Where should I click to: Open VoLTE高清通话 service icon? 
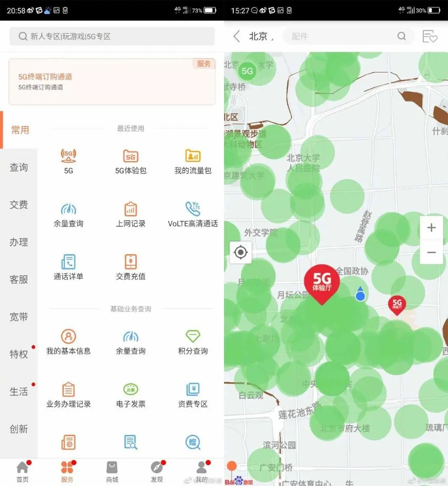click(x=192, y=214)
